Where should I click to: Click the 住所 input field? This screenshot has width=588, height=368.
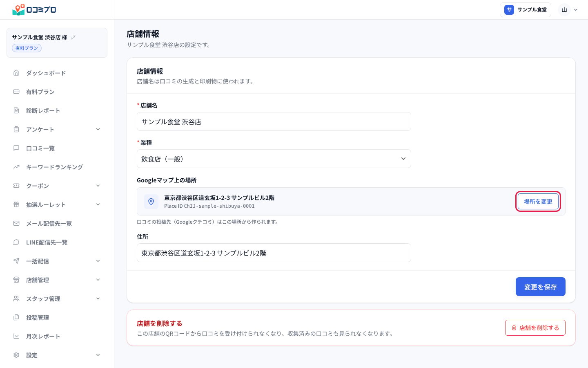(274, 253)
